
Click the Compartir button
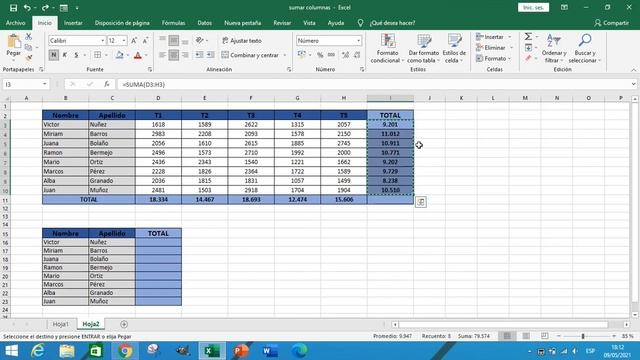point(611,23)
